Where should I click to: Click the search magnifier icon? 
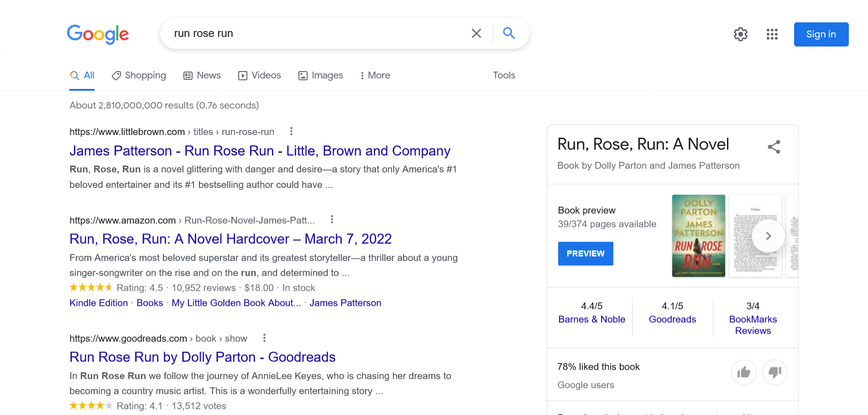click(509, 33)
